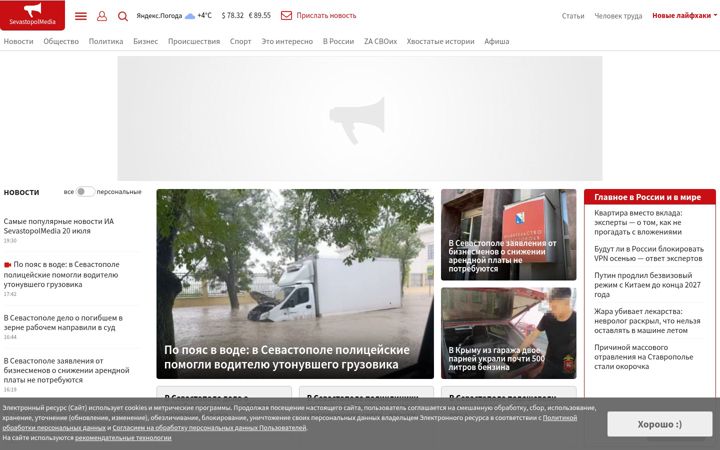
Task: Open the Статьи link
Action: [573, 16]
